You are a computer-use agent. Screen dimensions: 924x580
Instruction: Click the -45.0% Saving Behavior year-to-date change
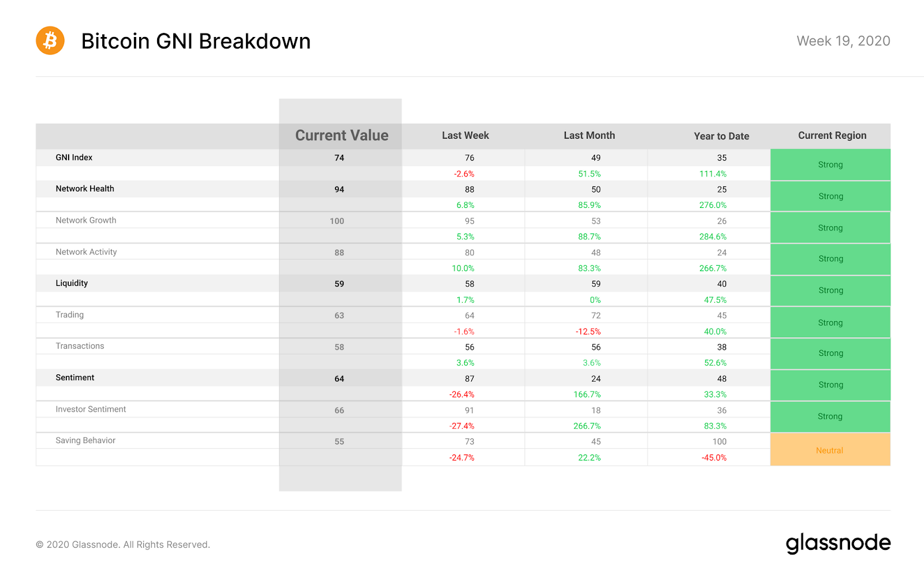click(714, 458)
